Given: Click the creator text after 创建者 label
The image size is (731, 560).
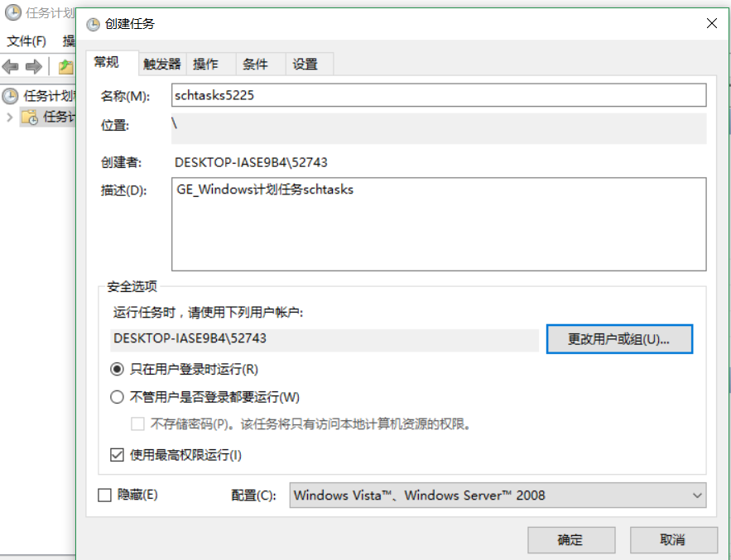Looking at the screenshot, I should click(251, 162).
